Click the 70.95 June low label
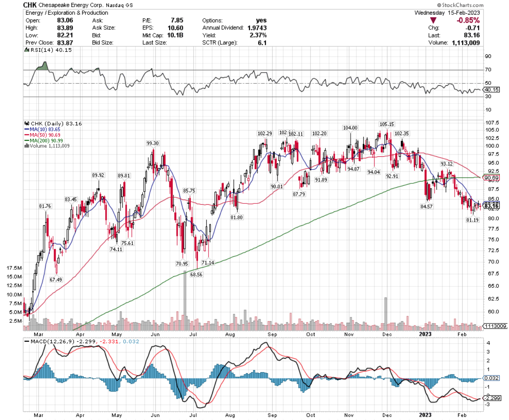The width and height of the screenshot is (509, 420). 182,264
